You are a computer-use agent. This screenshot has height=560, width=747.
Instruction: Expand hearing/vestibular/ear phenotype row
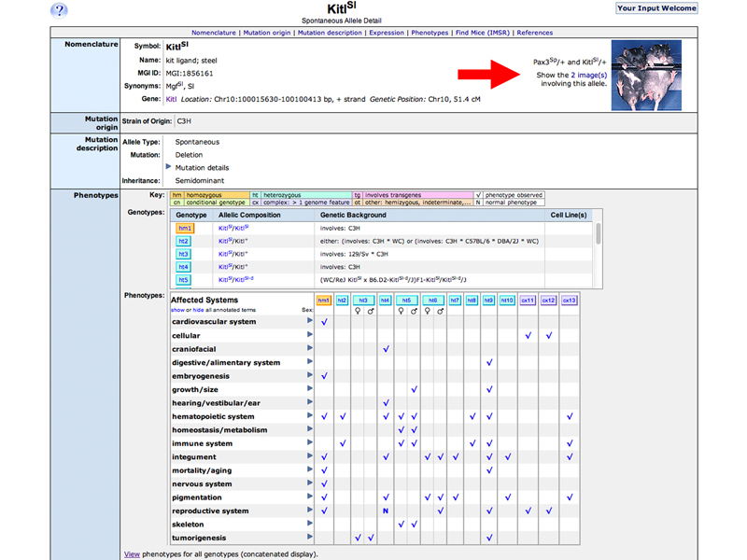pyautogui.click(x=310, y=402)
